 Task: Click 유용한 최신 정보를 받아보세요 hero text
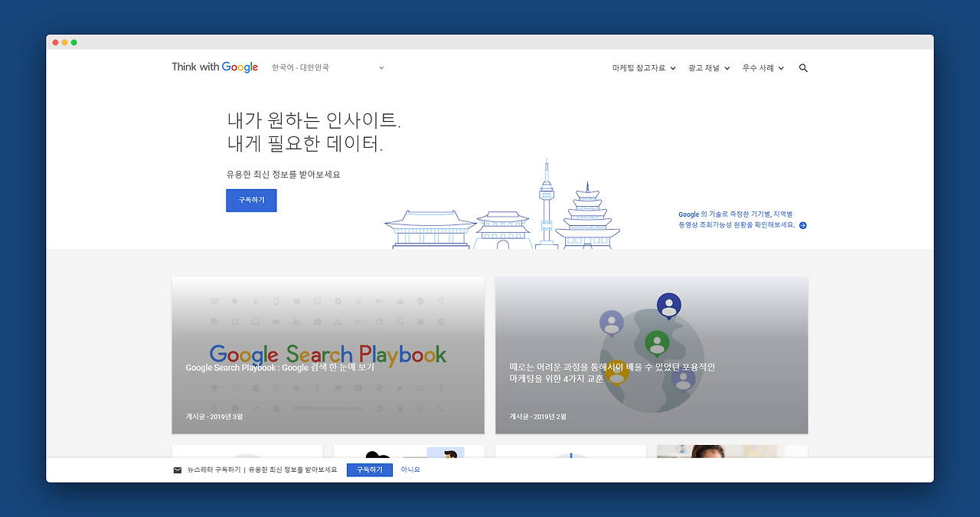tap(283, 175)
